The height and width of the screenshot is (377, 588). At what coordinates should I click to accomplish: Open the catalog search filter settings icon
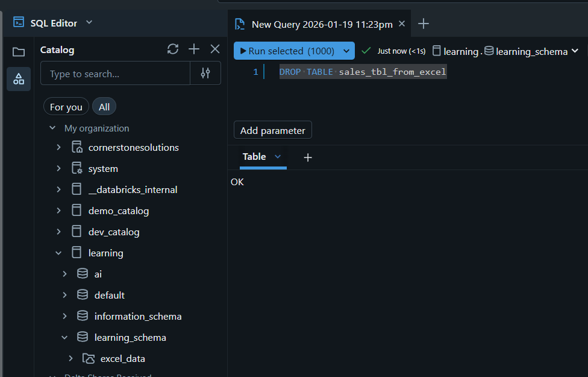[205, 74]
